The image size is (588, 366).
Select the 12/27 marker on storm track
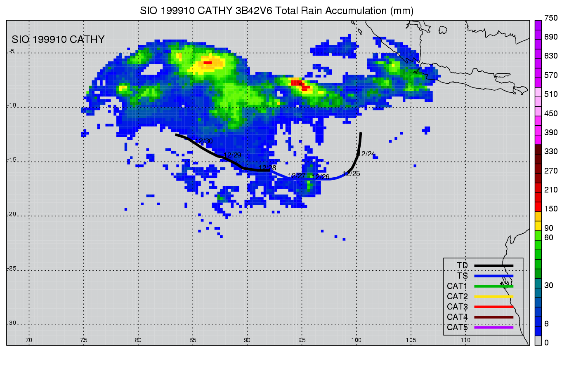(x=297, y=176)
